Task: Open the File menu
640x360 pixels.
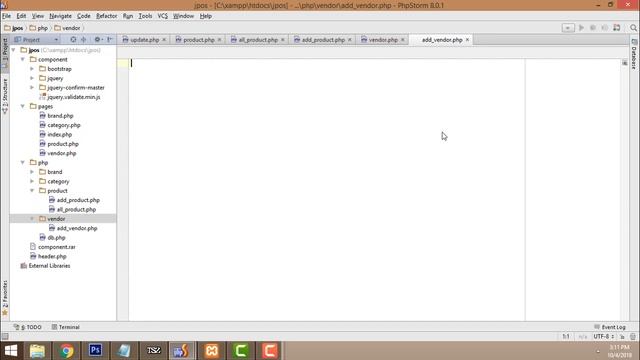Action: pos(7,16)
